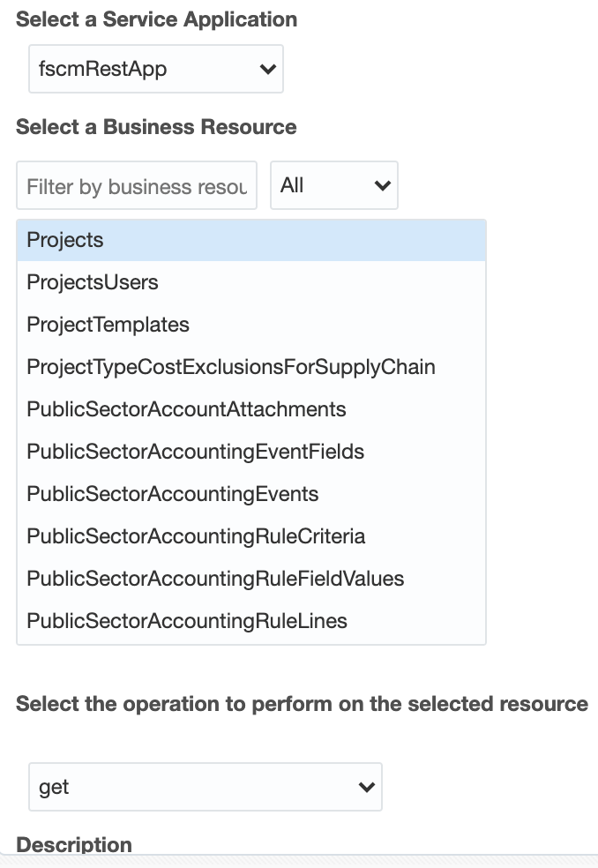Pick PublicSectorAccountingRuleCriteria from the list
The height and width of the screenshot is (868, 598).
196,536
